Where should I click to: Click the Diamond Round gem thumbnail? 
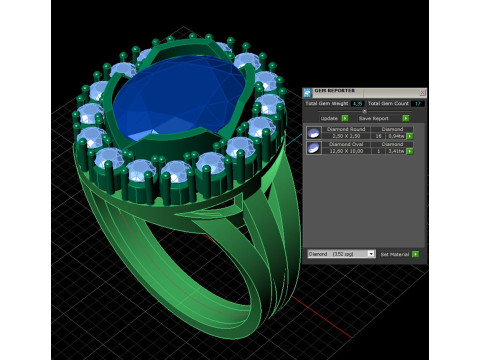(x=314, y=133)
